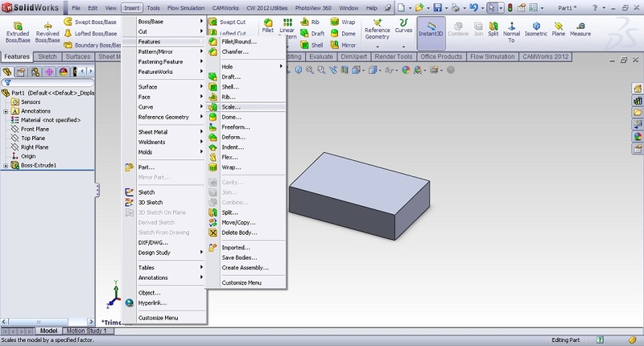Choose Scale... from the Features submenu
Viewport: 644px width, 346px height.
[231, 106]
